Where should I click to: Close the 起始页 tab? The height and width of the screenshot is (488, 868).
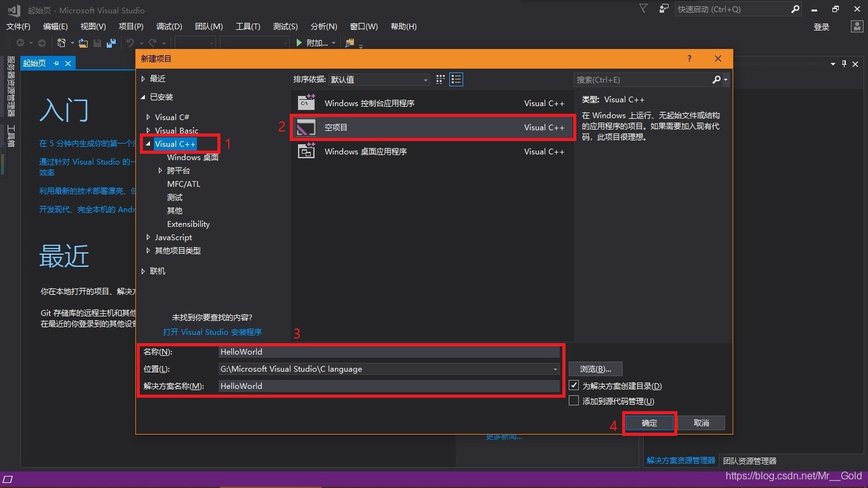click(67, 63)
